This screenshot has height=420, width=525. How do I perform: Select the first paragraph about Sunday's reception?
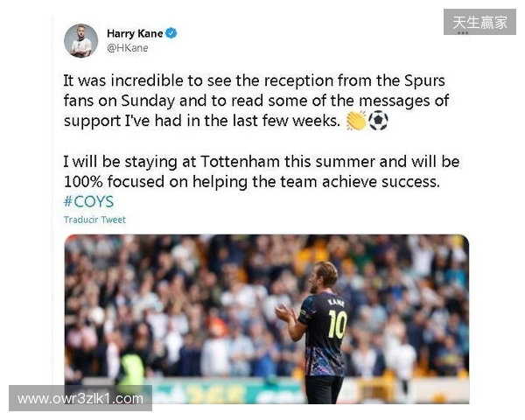pos(256,101)
